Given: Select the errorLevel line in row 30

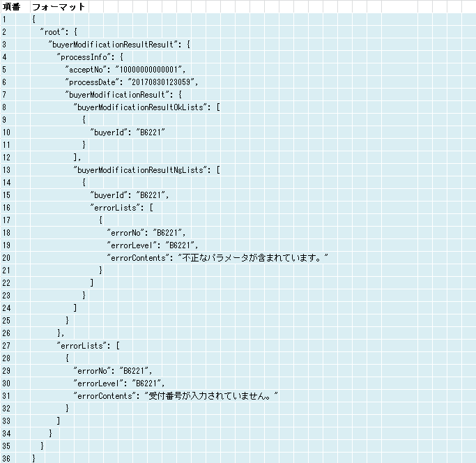Looking at the screenshot, I should [x=119, y=384].
